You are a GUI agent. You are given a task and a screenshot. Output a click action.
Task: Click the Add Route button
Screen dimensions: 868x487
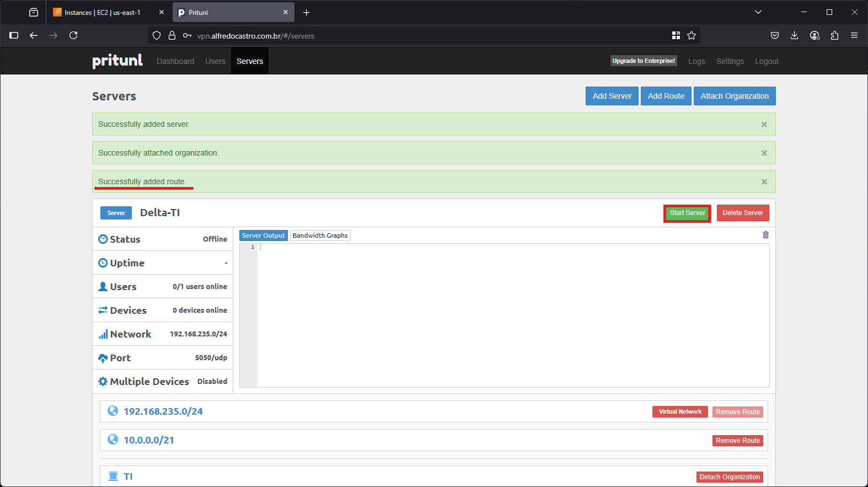coord(666,96)
